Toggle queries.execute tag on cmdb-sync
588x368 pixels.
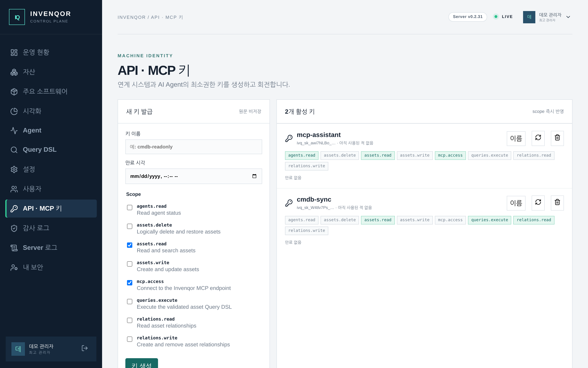[x=490, y=220]
